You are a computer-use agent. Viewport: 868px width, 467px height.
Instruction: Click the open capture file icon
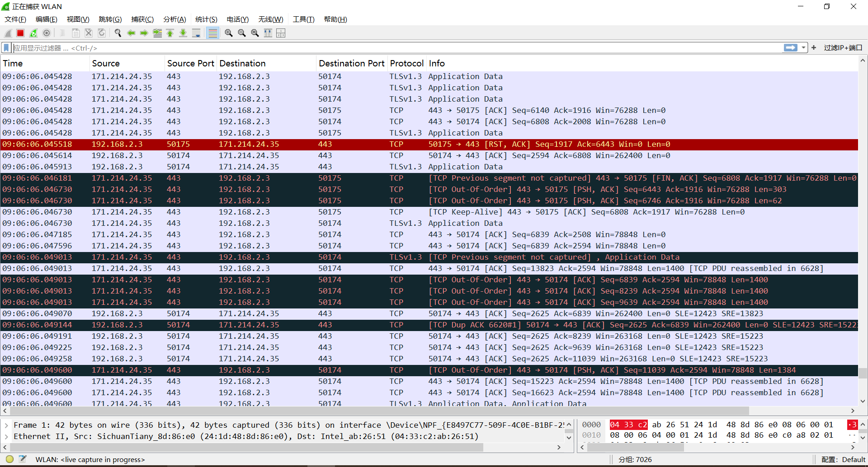point(62,33)
